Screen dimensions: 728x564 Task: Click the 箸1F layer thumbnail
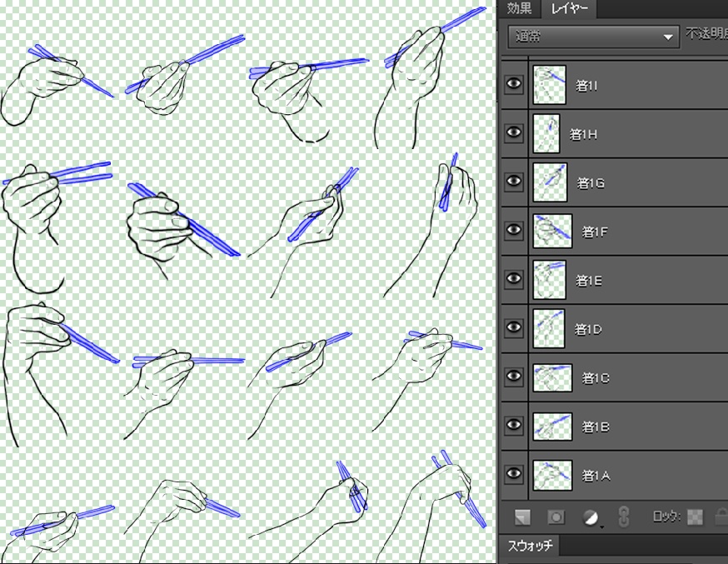[x=552, y=231]
